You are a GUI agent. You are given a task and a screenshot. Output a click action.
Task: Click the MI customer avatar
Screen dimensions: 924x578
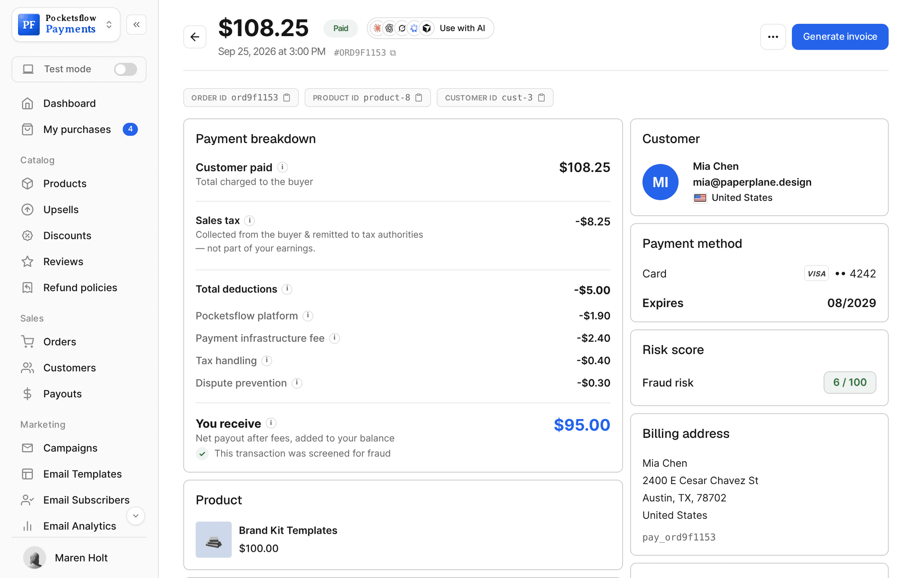coord(660,182)
